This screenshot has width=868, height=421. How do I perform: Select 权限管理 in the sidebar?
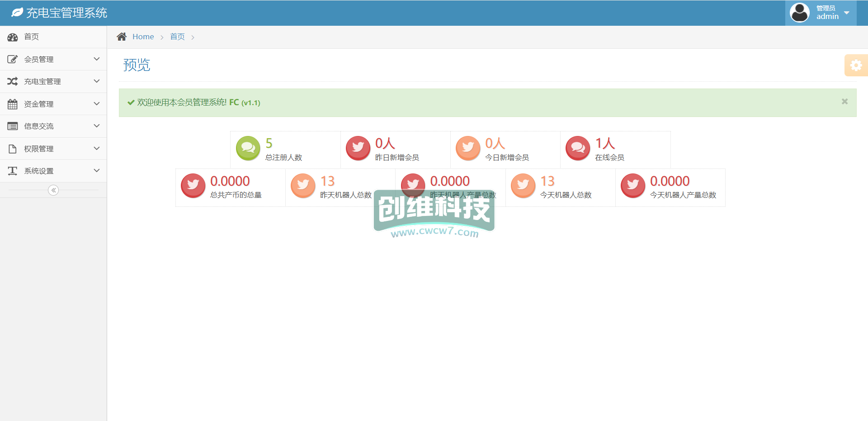coord(39,149)
